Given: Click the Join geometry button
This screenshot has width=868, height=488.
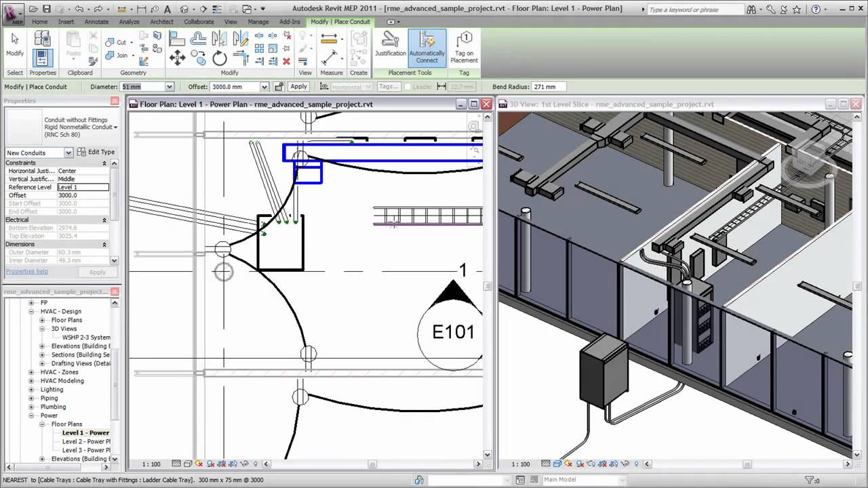Looking at the screenshot, I should (x=117, y=55).
